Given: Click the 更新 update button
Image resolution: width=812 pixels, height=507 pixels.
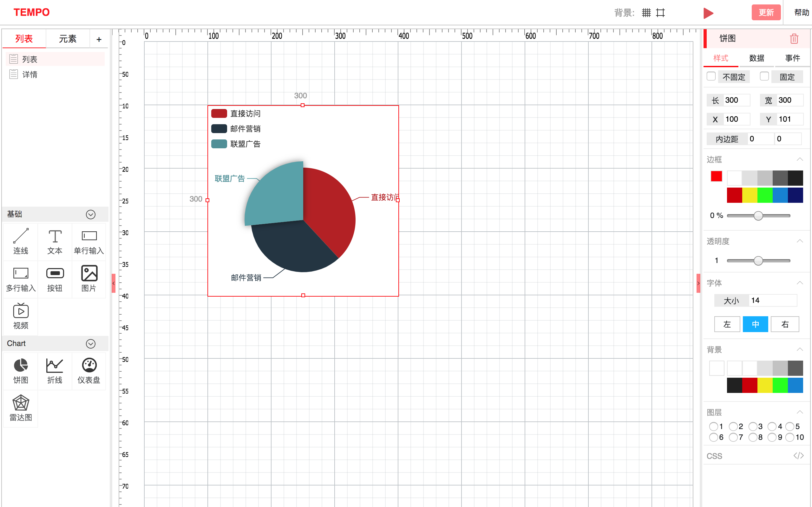Looking at the screenshot, I should point(766,13).
